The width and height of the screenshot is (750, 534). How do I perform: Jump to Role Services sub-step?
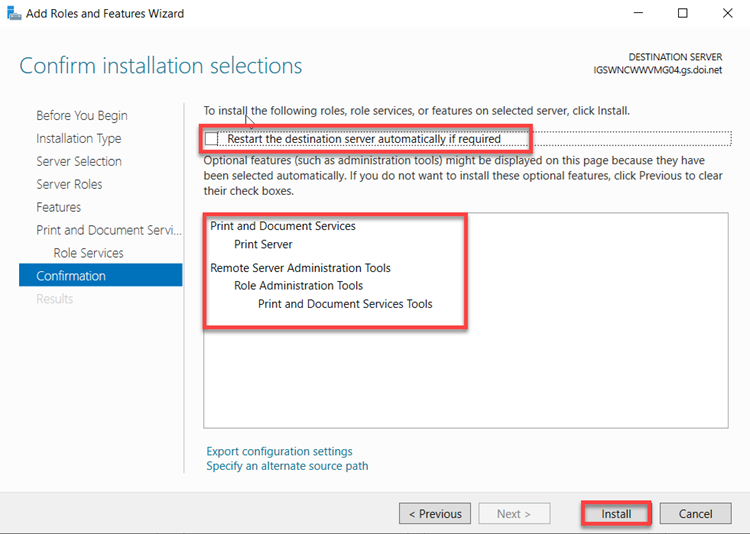point(88,253)
